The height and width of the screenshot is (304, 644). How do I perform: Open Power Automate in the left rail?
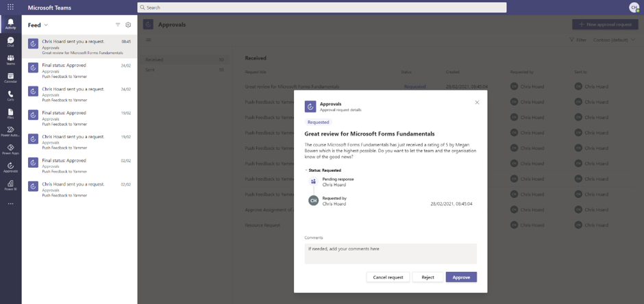(11, 131)
